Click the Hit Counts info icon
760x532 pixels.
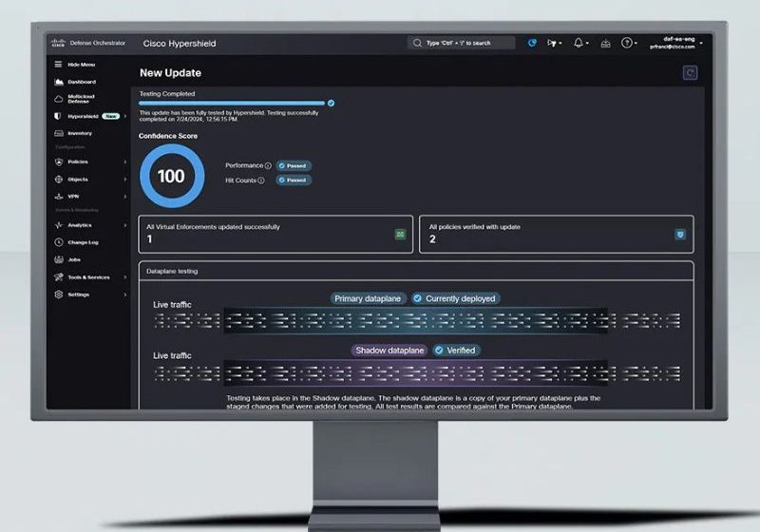point(261,180)
